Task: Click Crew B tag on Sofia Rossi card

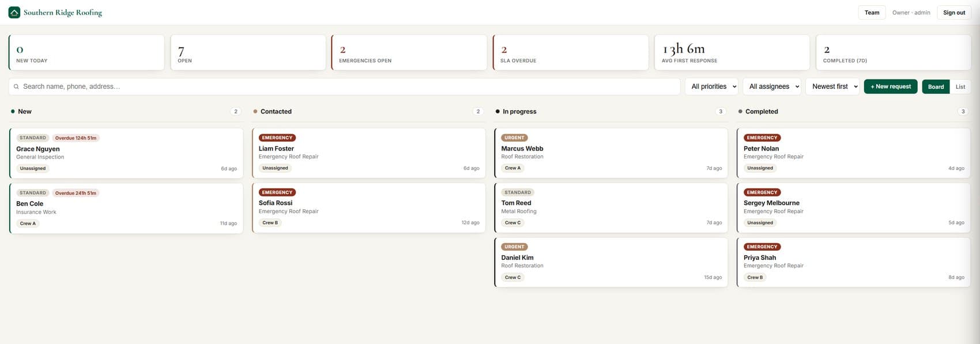Action: 270,222
